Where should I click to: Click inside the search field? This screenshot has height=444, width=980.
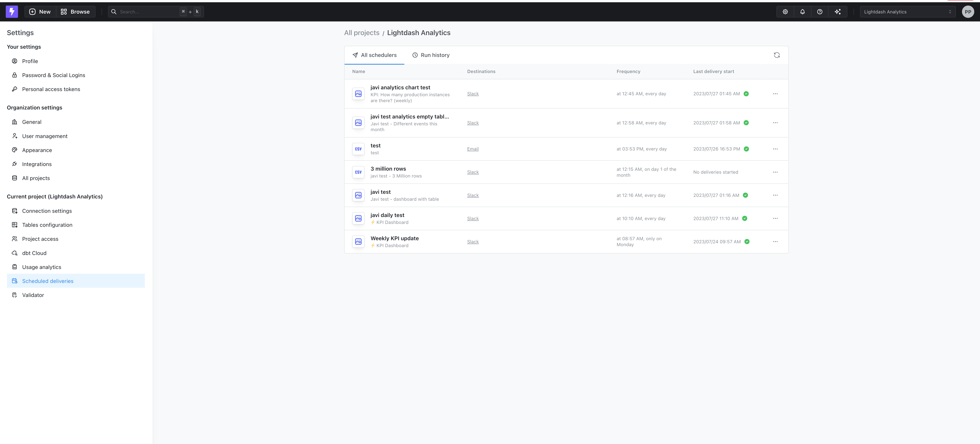pyautogui.click(x=148, y=12)
